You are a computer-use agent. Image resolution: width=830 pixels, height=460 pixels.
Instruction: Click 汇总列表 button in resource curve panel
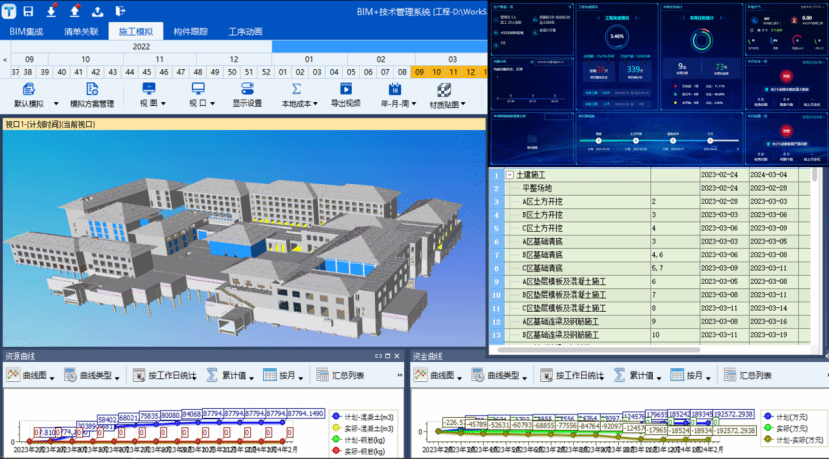click(340, 375)
